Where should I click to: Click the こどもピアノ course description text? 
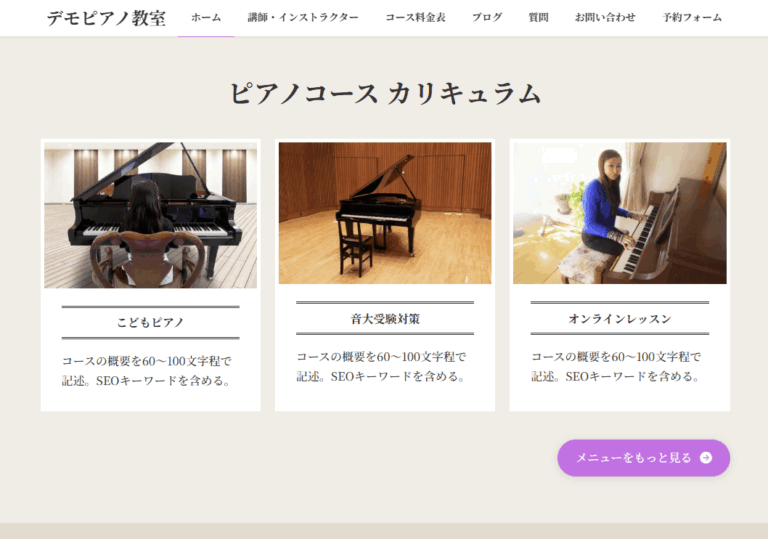(x=146, y=371)
